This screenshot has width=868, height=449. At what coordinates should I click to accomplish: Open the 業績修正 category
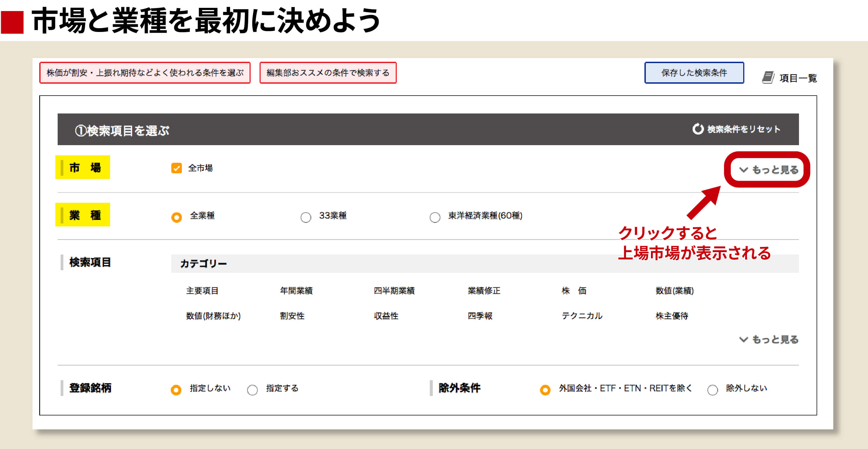pyautogui.click(x=484, y=291)
